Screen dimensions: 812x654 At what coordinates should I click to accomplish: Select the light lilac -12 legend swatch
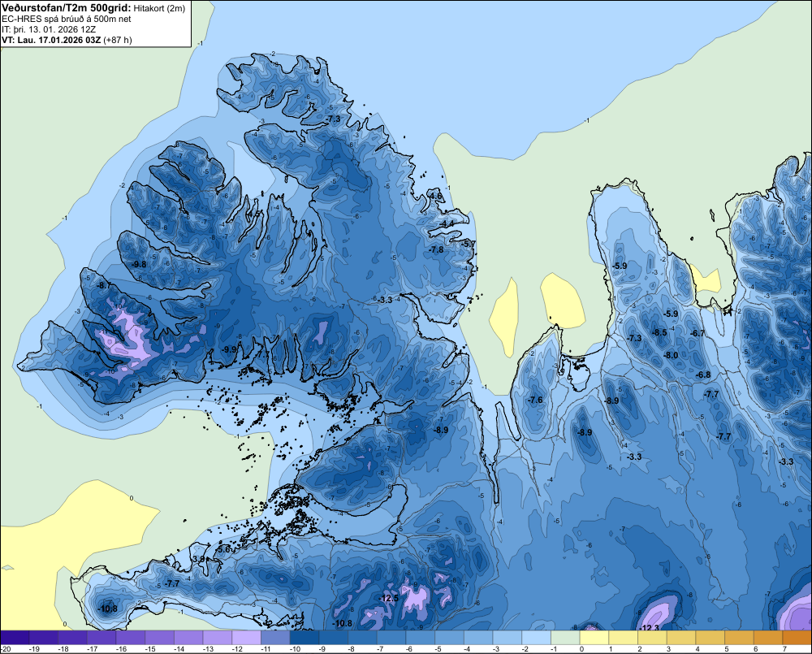click(x=247, y=638)
